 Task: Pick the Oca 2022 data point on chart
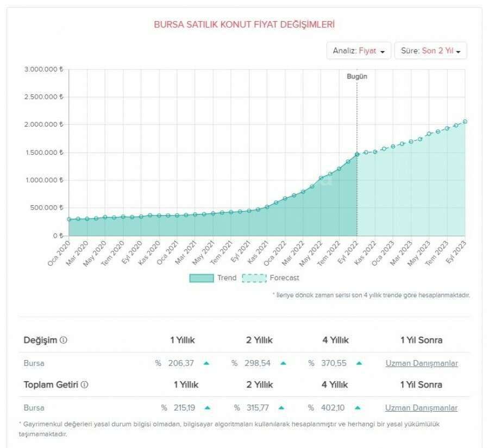[x=285, y=199]
